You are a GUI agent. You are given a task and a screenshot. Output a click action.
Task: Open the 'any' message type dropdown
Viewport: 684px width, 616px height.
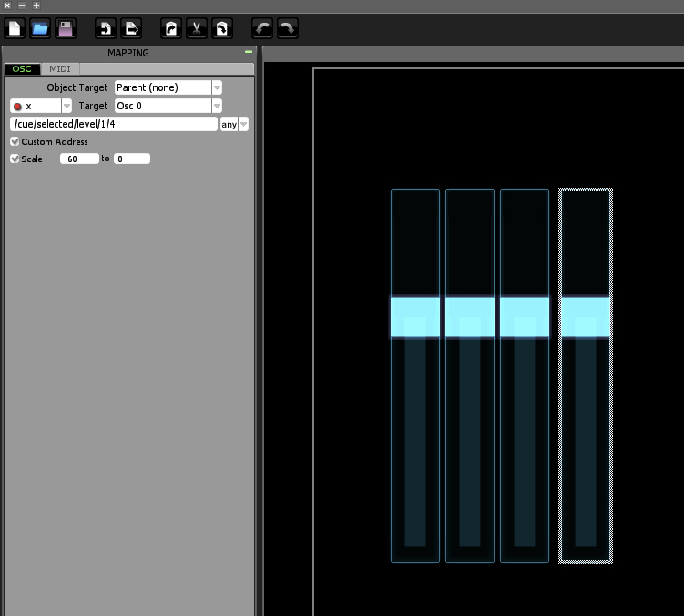pyautogui.click(x=243, y=124)
